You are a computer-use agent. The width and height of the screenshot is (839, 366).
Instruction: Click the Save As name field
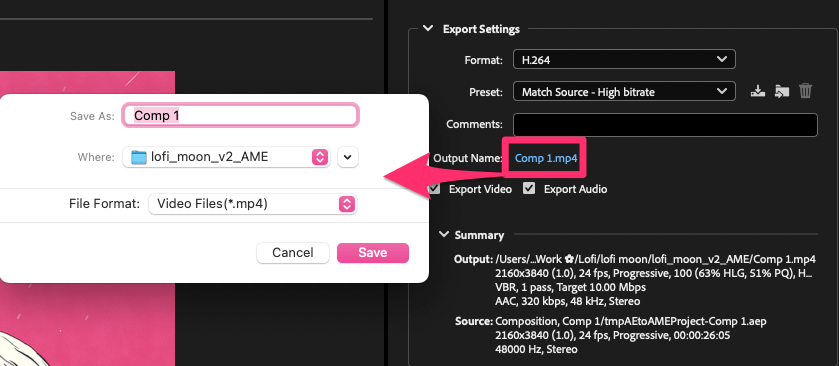[240, 115]
